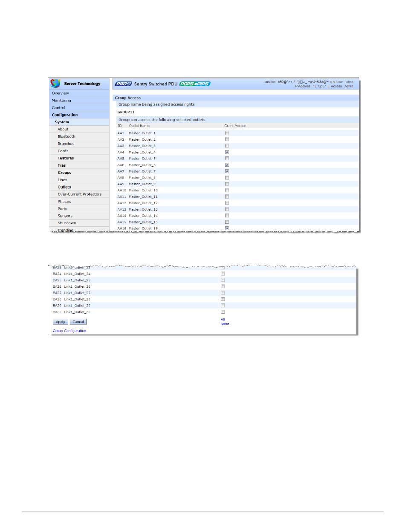Enable access for Master_Outlet_1 checkbox

pyautogui.click(x=227, y=133)
